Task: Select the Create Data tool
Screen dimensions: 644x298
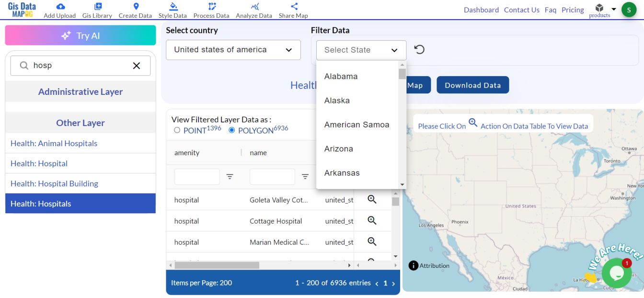Action: (x=135, y=10)
